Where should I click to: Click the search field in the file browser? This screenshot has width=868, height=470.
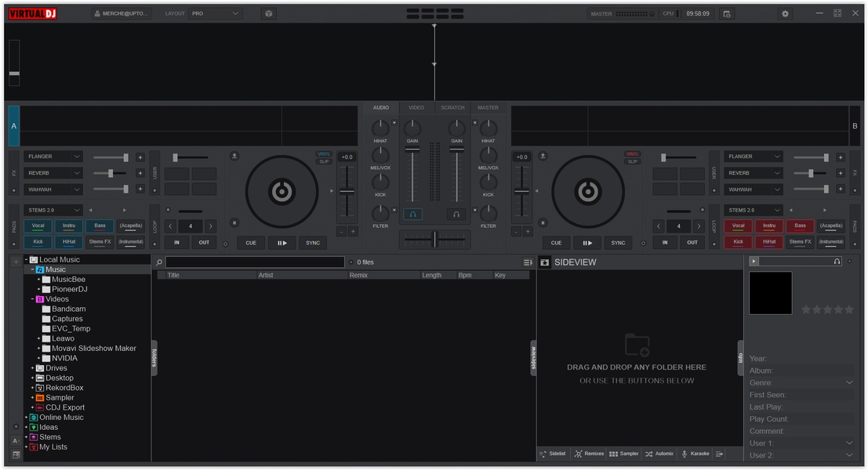pos(255,262)
